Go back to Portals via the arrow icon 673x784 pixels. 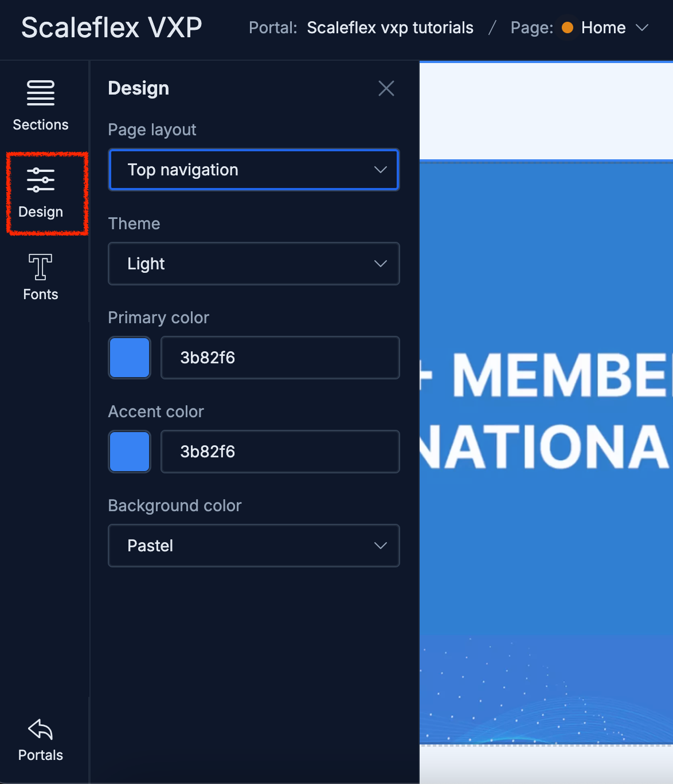point(40,730)
